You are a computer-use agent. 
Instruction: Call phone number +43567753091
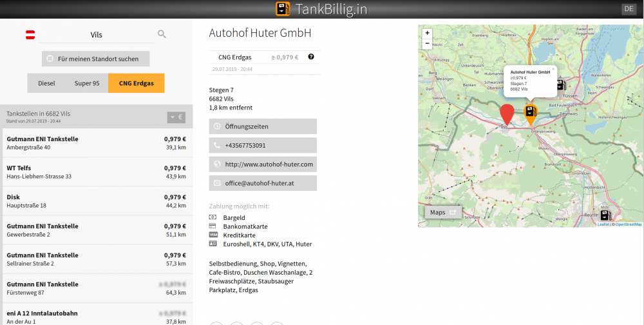[x=263, y=145]
